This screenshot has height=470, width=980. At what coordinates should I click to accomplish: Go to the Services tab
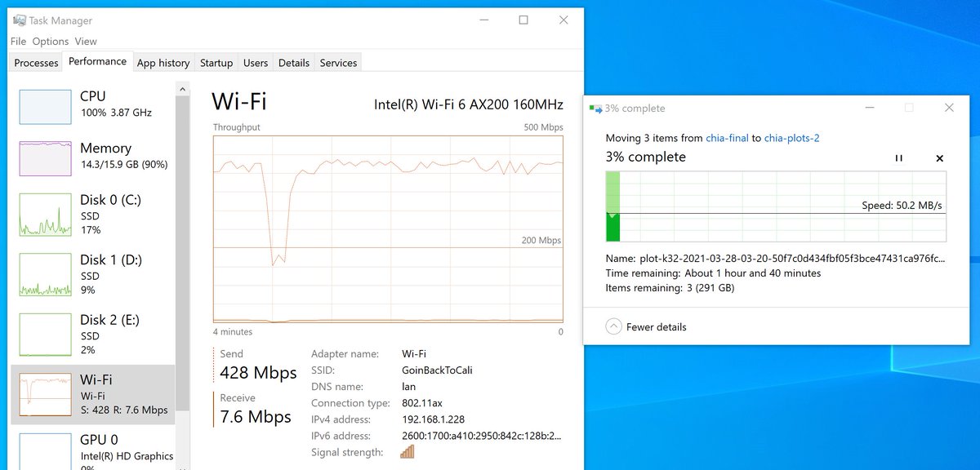pyautogui.click(x=338, y=63)
